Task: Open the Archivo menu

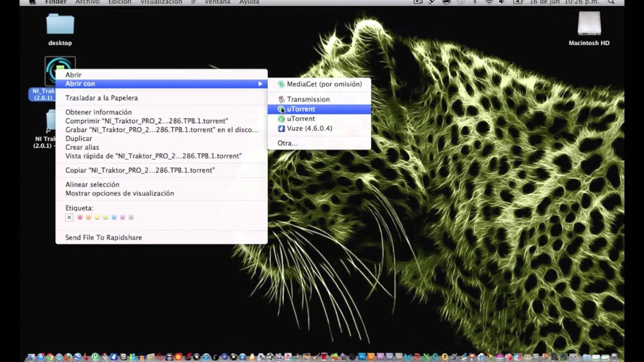Action: [x=87, y=2]
